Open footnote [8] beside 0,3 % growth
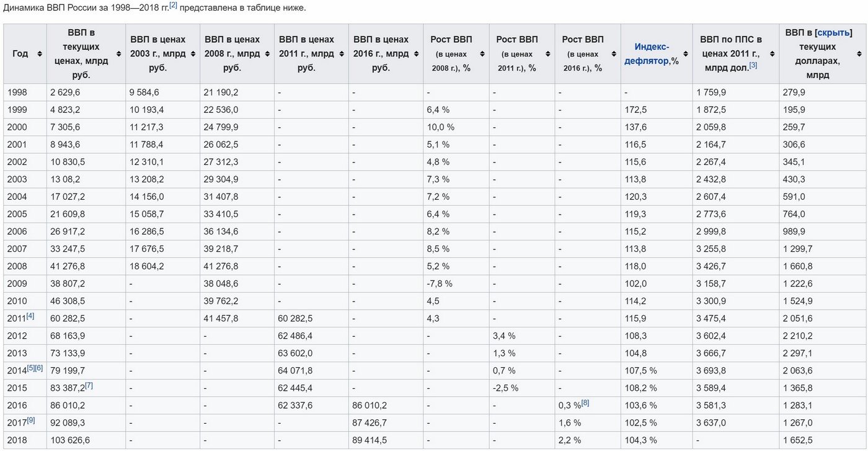This screenshot has width=868, height=451. (585, 403)
